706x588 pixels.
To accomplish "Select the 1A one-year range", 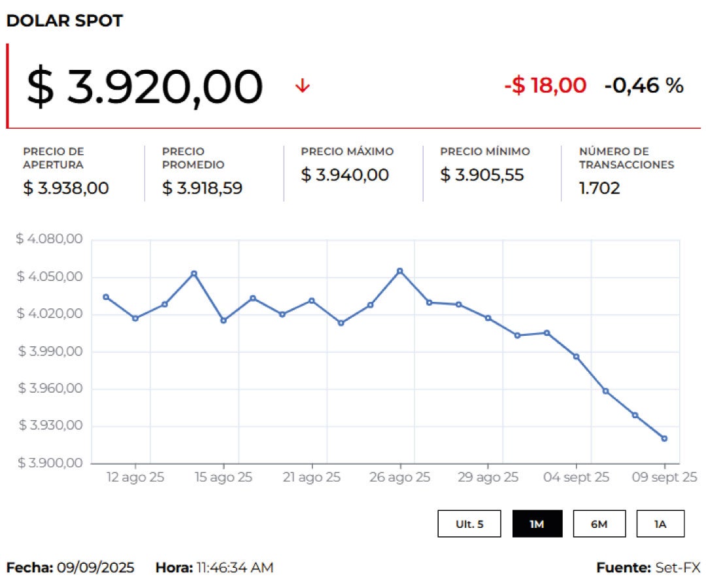I will point(660,524).
